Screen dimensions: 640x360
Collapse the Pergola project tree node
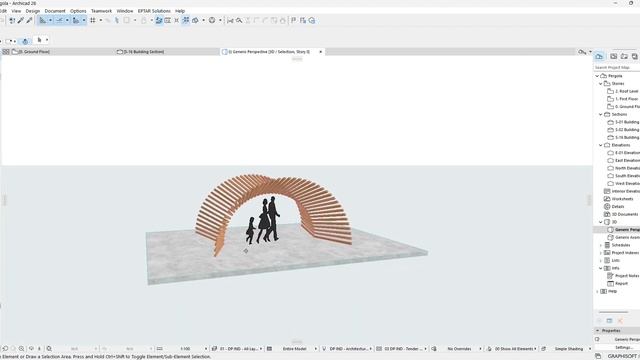(x=597, y=76)
